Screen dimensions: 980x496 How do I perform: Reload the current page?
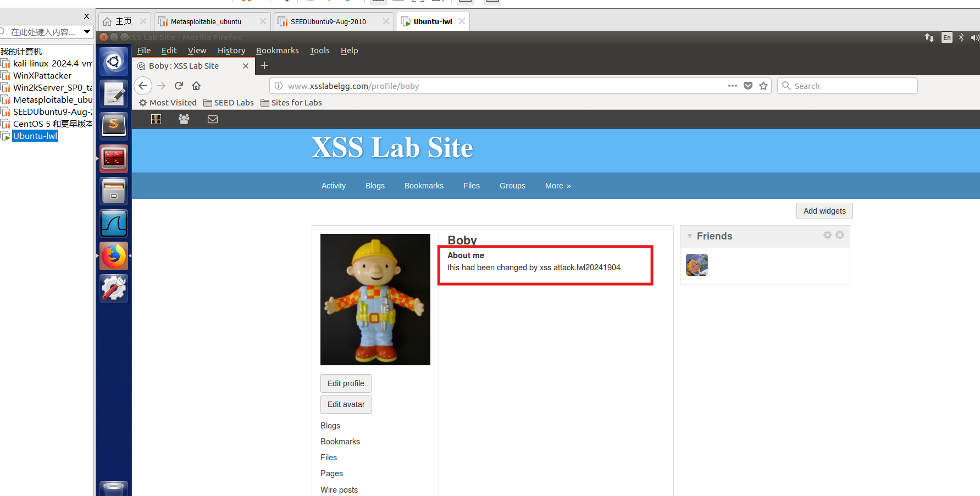tap(179, 86)
